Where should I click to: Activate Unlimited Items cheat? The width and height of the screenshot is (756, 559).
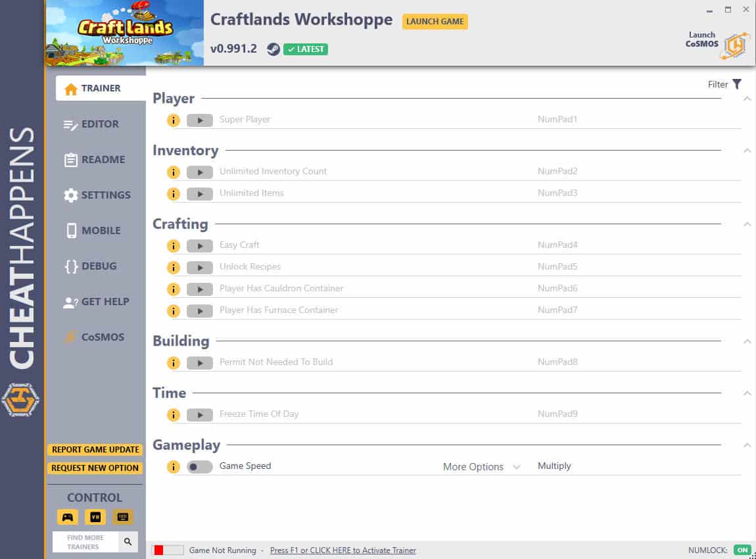click(200, 194)
